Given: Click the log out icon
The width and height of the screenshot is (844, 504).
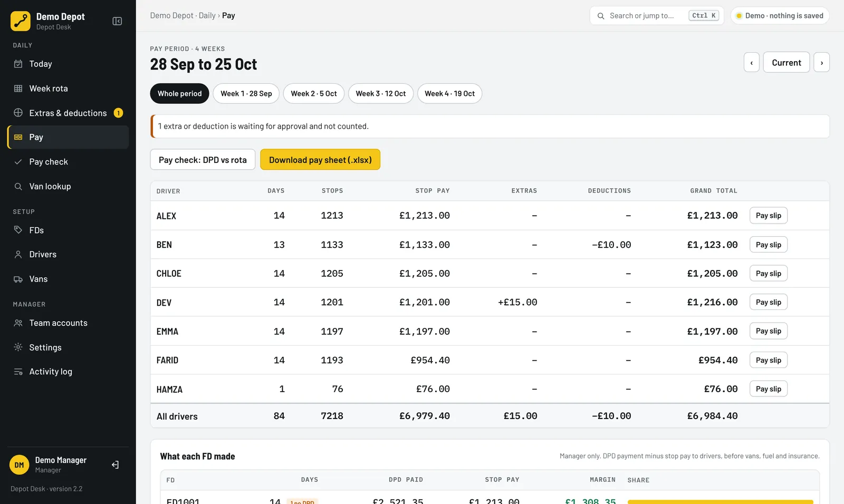Looking at the screenshot, I should pyautogui.click(x=116, y=464).
